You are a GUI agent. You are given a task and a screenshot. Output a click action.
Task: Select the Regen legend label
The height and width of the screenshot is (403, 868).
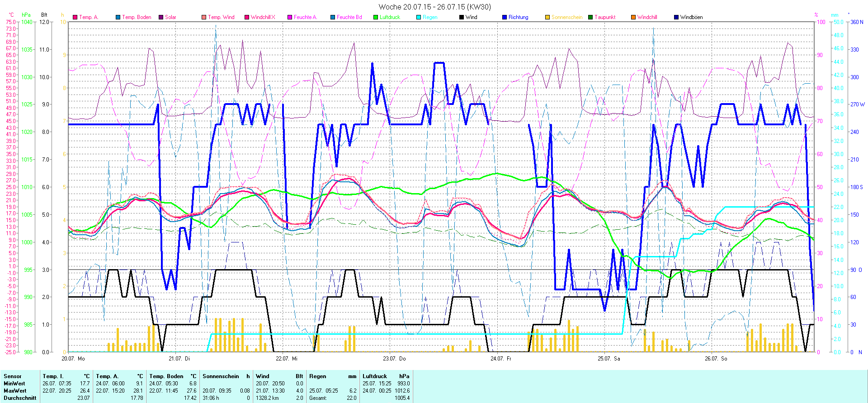[430, 17]
